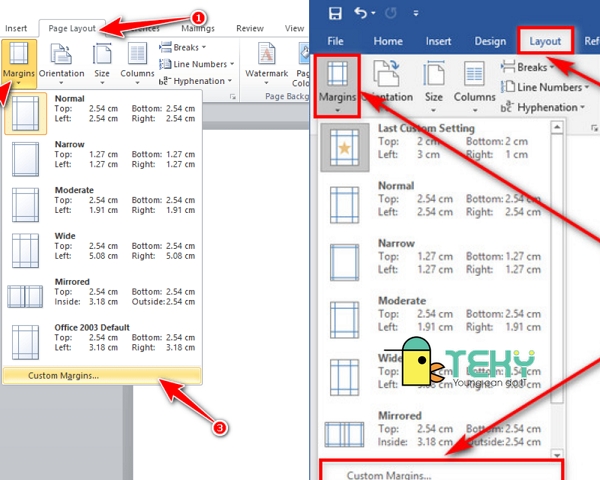Image resolution: width=600 pixels, height=480 pixels.
Task: Select Moderate margin preset in left window
Action: 102,204
